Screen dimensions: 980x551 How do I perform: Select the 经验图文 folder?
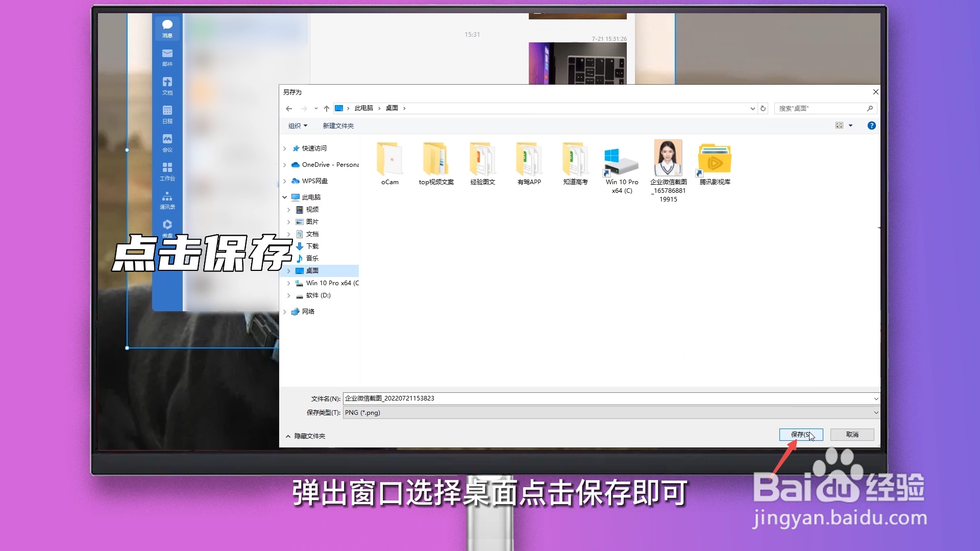tap(483, 164)
